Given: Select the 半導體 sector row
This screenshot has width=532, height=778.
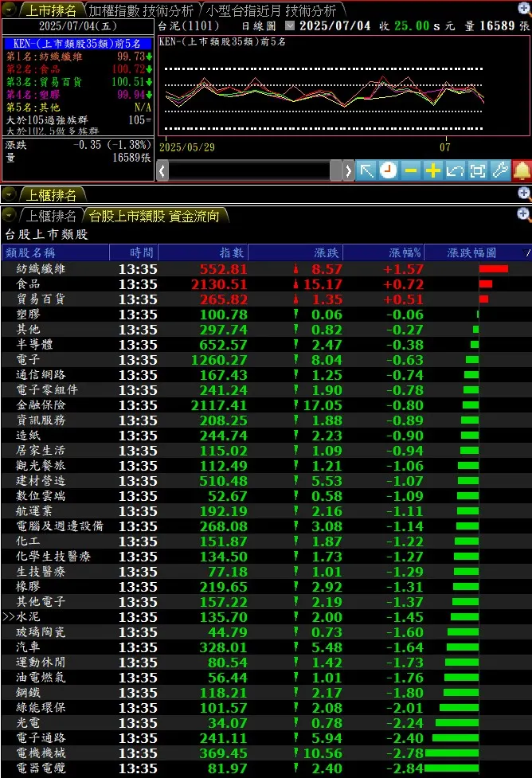Looking at the screenshot, I should pyautogui.click(x=266, y=345).
